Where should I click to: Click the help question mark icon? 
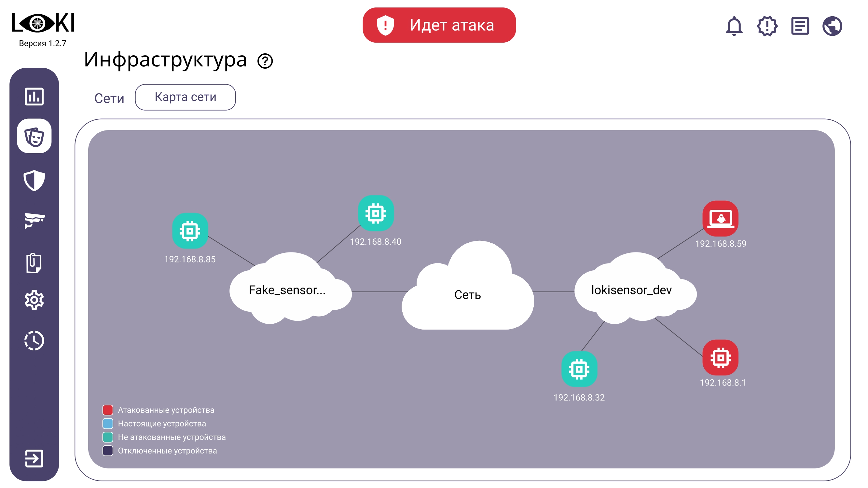pyautogui.click(x=265, y=61)
